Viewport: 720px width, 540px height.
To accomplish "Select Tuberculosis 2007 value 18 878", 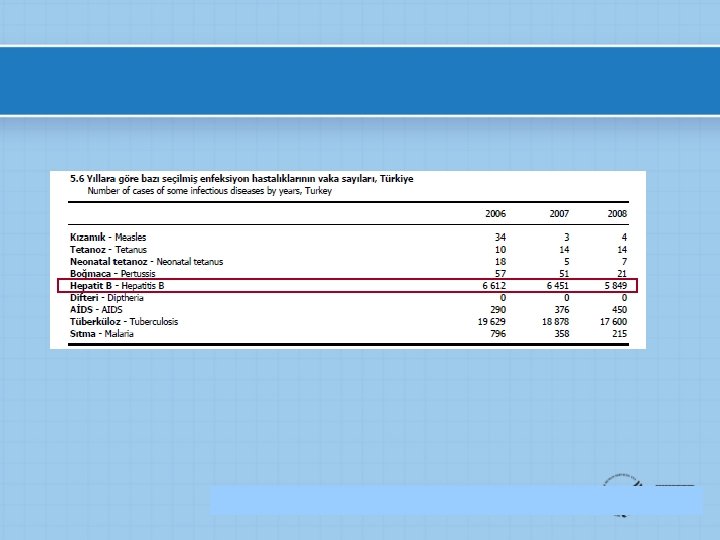I will click(556, 321).
